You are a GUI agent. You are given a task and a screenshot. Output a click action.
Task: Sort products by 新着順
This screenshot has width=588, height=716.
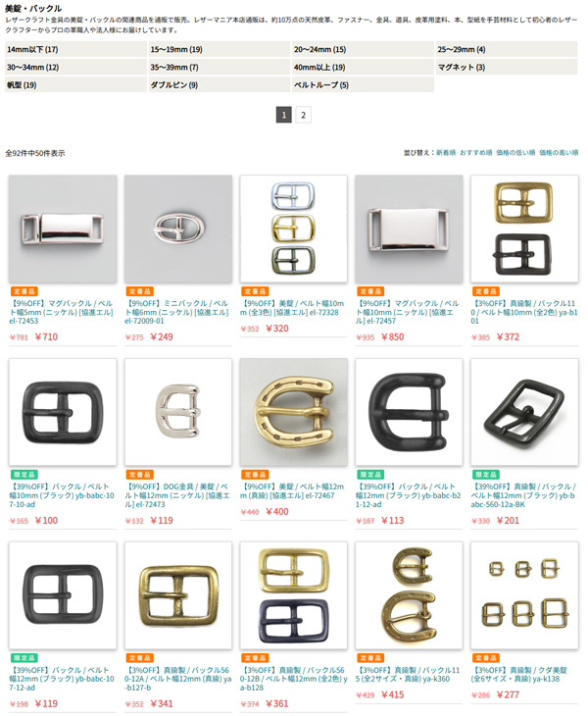point(446,152)
